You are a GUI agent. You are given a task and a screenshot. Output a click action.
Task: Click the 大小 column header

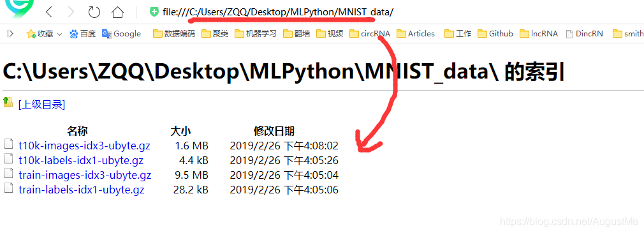click(180, 132)
